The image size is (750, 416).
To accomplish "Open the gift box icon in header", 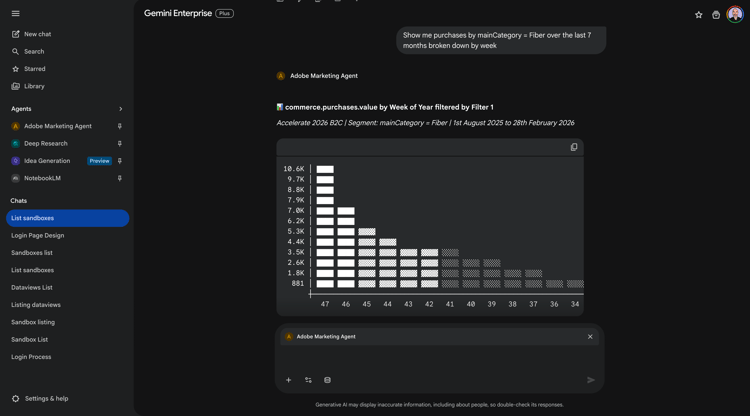I will pos(716,15).
